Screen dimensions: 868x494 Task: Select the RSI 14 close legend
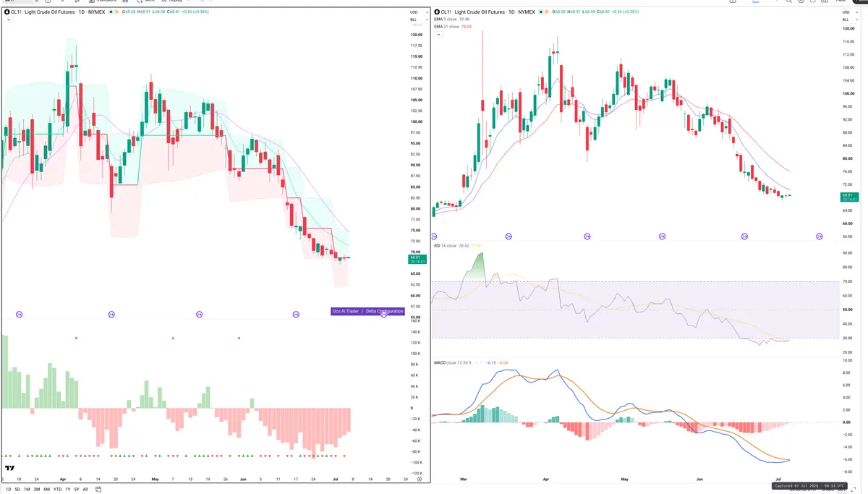(x=446, y=245)
